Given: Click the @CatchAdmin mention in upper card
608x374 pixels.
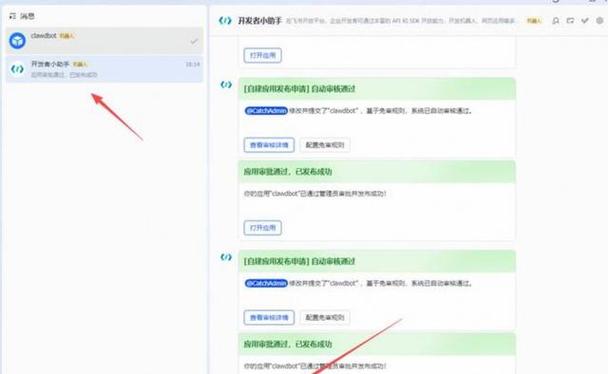Looking at the screenshot, I should [x=266, y=111].
